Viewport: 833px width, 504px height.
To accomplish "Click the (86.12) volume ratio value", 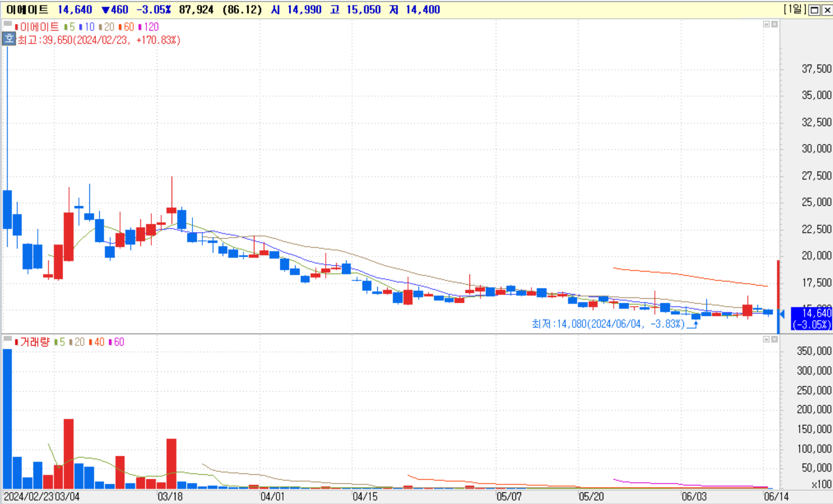I will click(242, 10).
